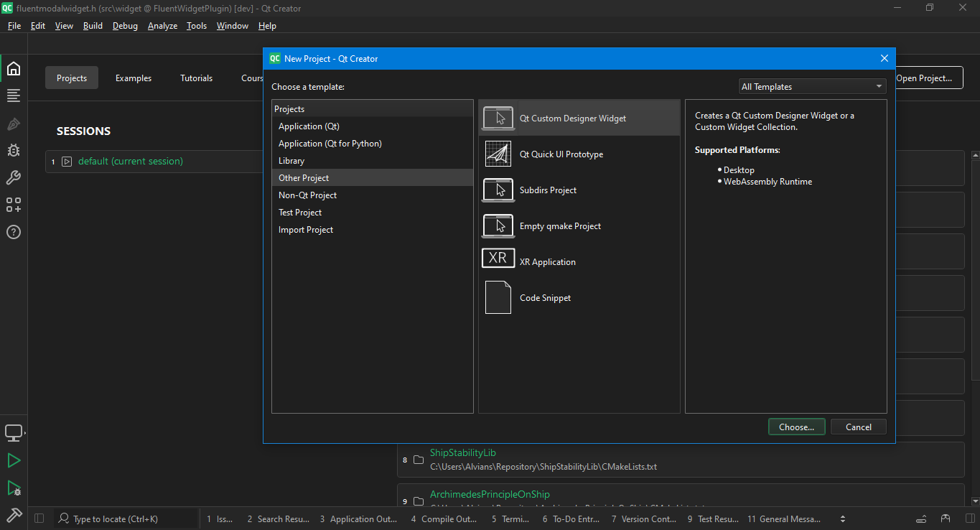Switch to the Projects tab on Welcome page

72,78
